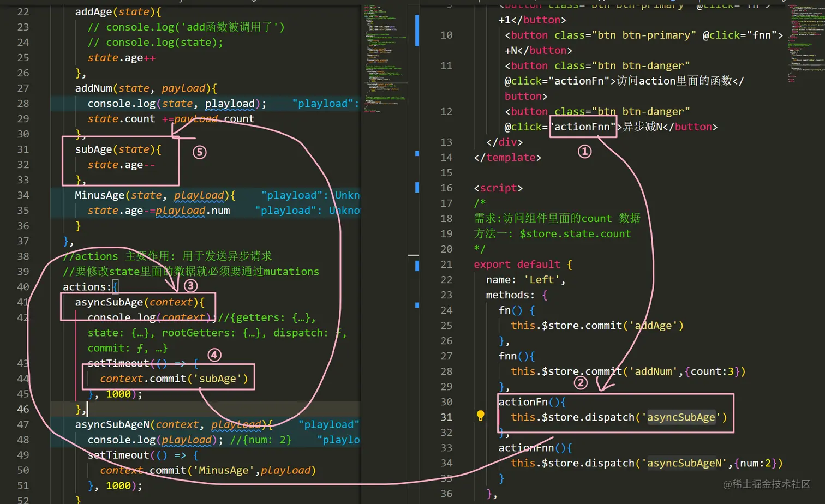Click "this.$store.commit('addNum',{count:3})" call

click(x=628, y=371)
